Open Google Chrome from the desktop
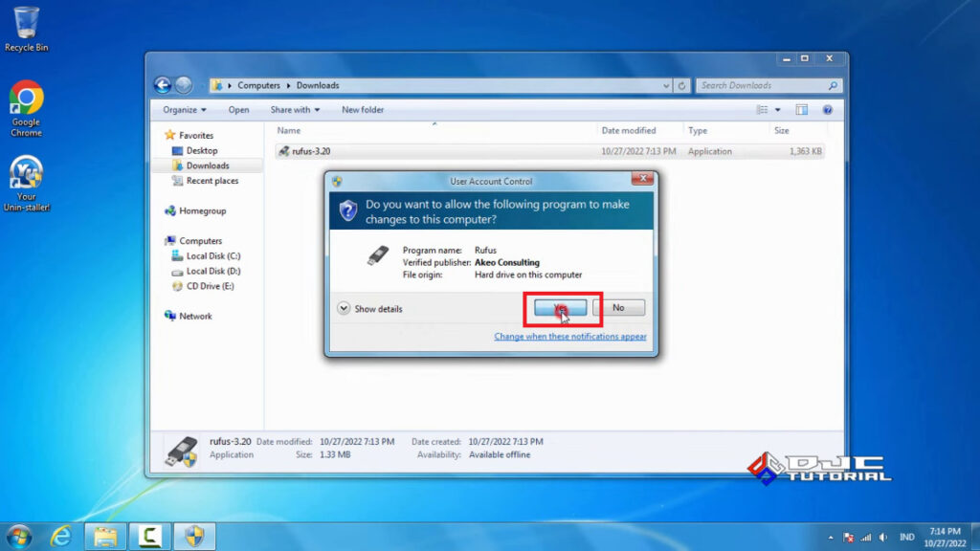This screenshot has height=551, width=980. coord(26,96)
